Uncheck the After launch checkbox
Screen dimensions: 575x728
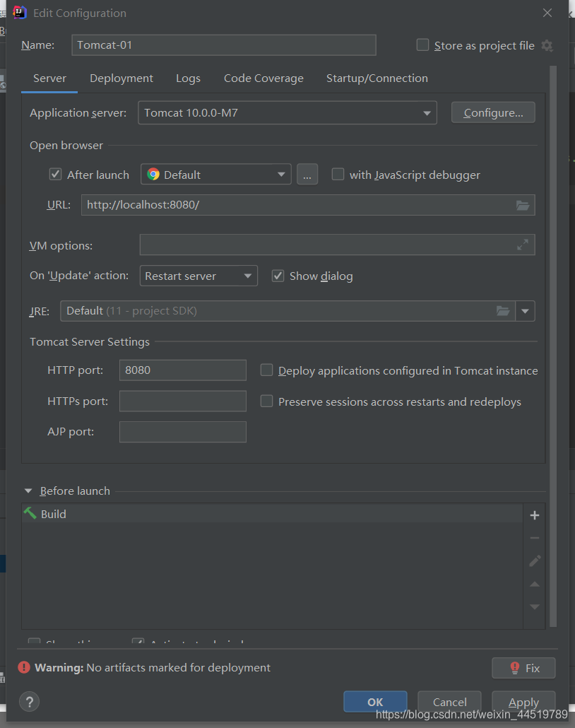coord(55,174)
